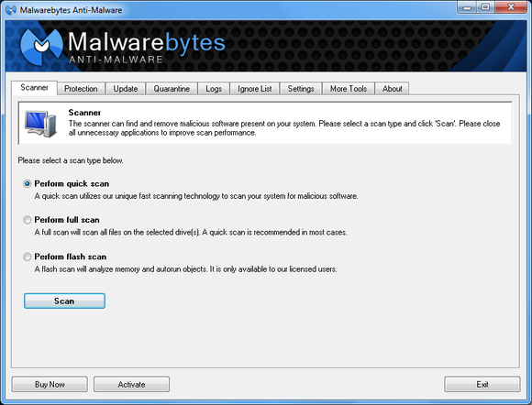Select Perform quick scan radio button
The height and width of the screenshot is (405, 532).
click(28, 183)
